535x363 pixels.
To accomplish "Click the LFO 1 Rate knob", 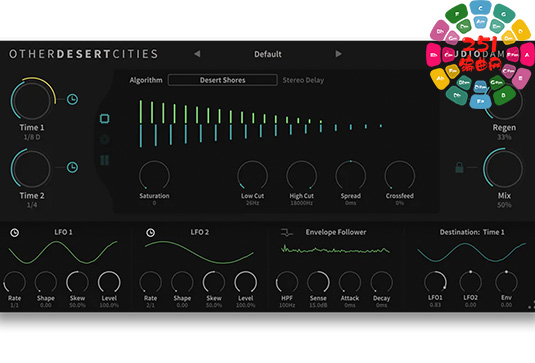I will 14,282.
